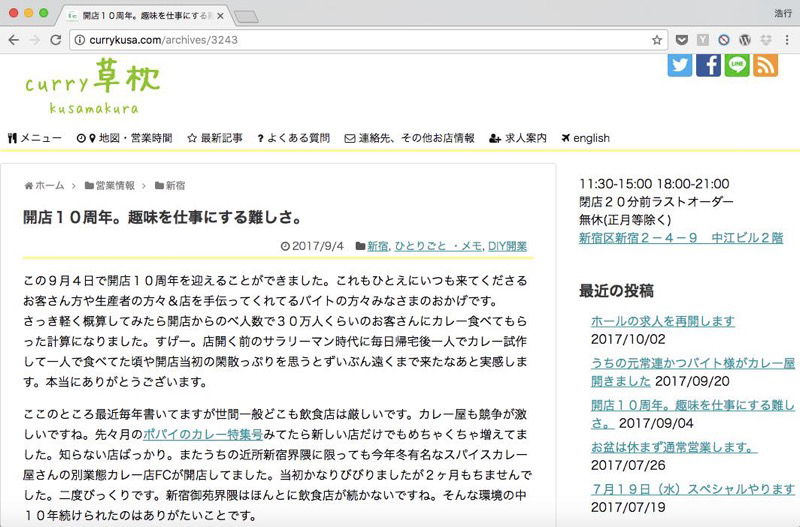Click the 無休(正月等除く) text
800x527 pixels.
pos(625,220)
